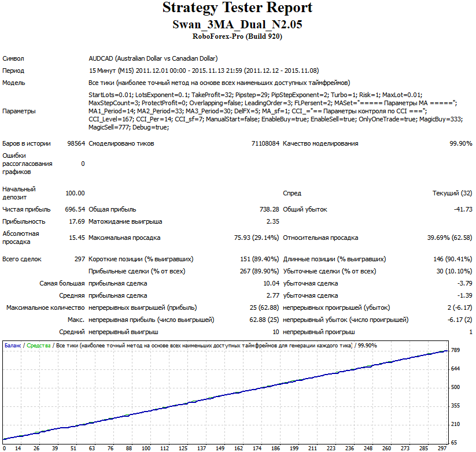476x452 pixels.
Task: Click the RoboForex-Pro (Build 920) line
Action: click(x=237, y=36)
